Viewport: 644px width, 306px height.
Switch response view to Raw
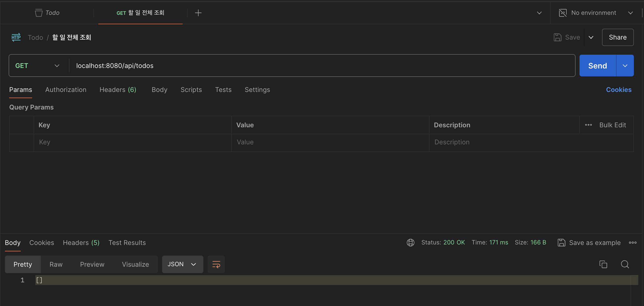56,264
